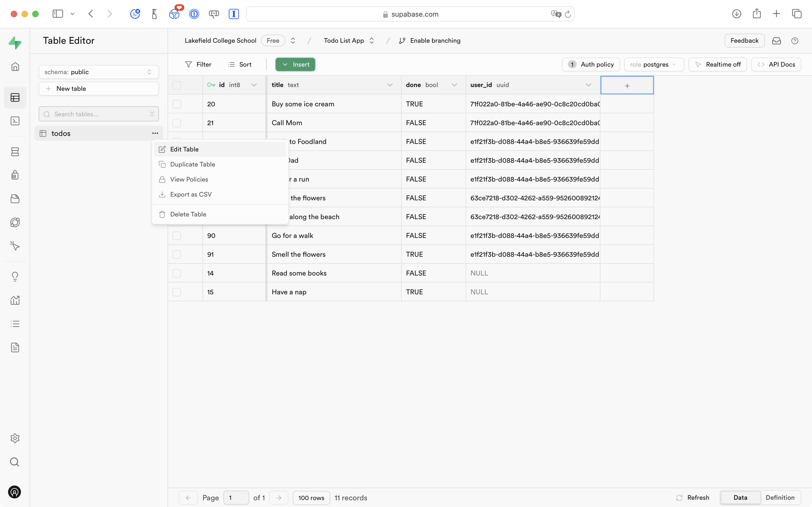Switch to the Definition view tab
812x507 pixels.
780,498
